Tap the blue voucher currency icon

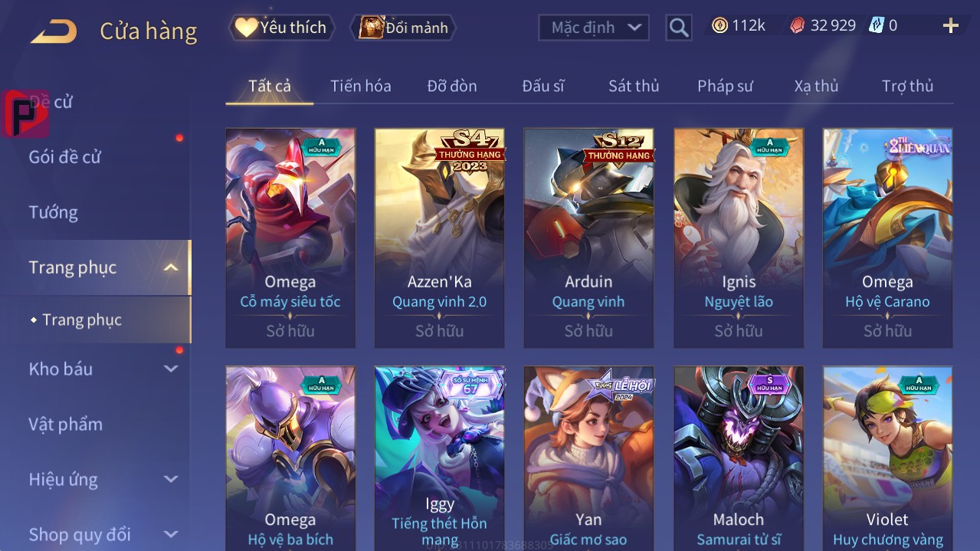tap(877, 26)
